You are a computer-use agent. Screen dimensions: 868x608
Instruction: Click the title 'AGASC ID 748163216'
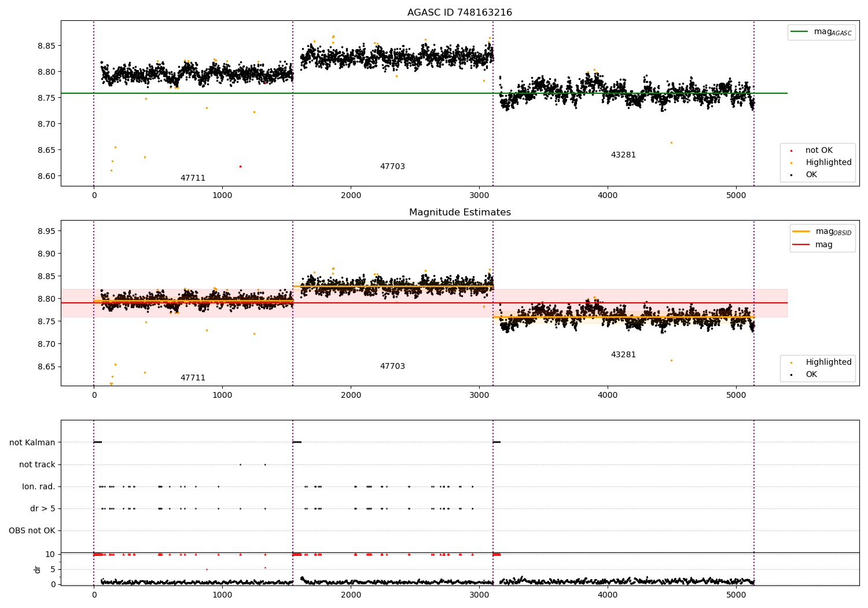[459, 12]
